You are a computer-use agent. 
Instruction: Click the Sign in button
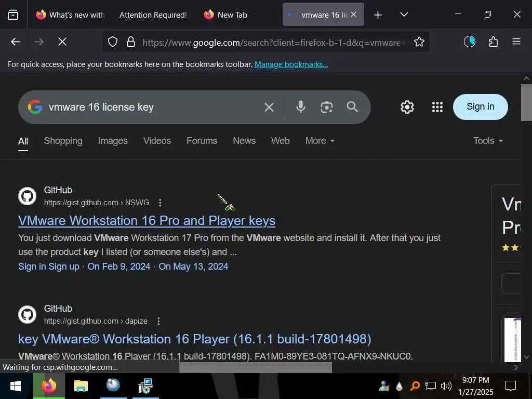click(x=480, y=107)
